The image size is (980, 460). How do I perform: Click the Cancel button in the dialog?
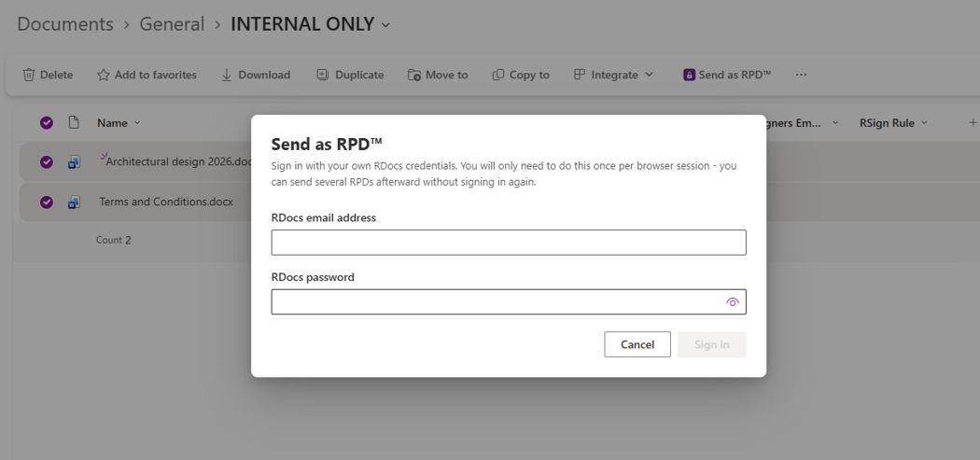(x=637, y=344)
